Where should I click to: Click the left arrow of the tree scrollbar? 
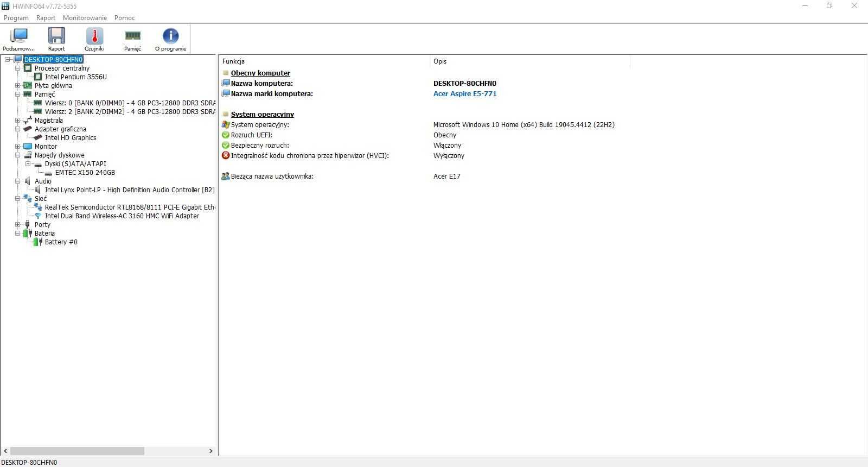tap(6, 451)
